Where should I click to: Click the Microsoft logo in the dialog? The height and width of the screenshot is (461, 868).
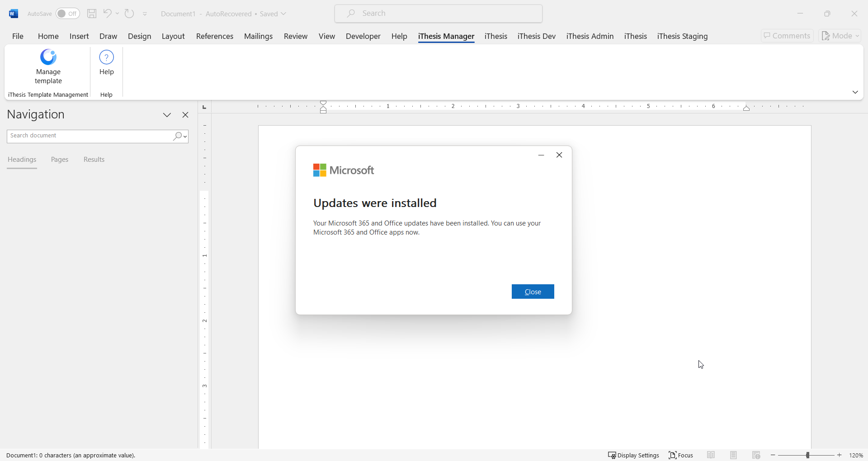click(344, 170)
